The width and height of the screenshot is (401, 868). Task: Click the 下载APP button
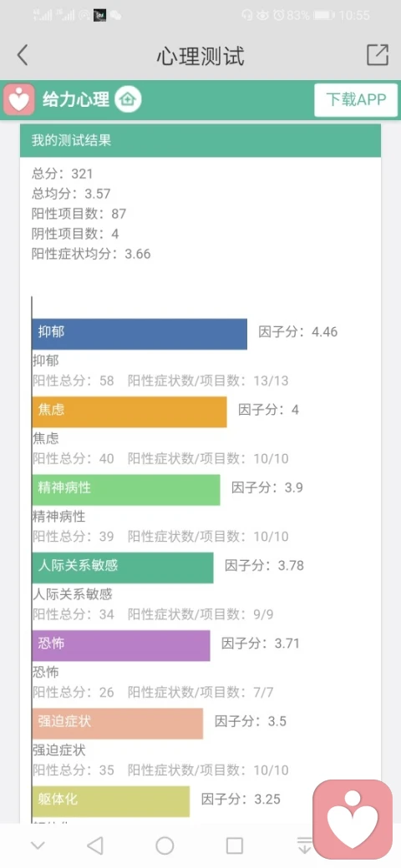(356, 99)
